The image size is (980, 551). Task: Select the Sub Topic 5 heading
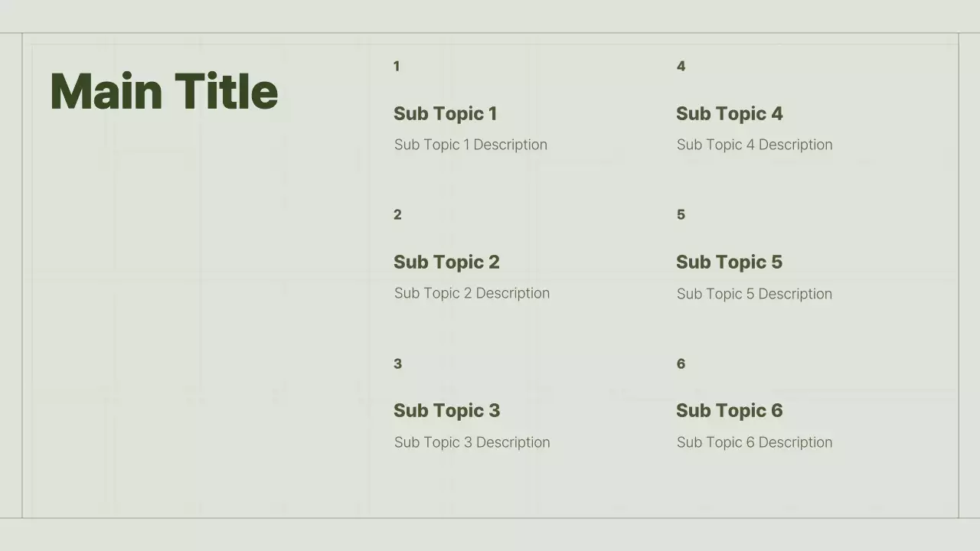coord(729,262)
